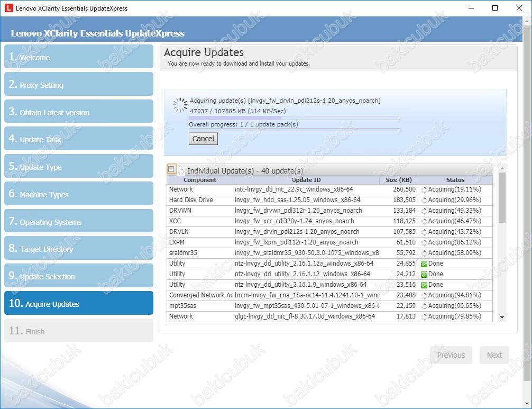Sort by the Component column header
532x409 pixels.
point(200,180)
